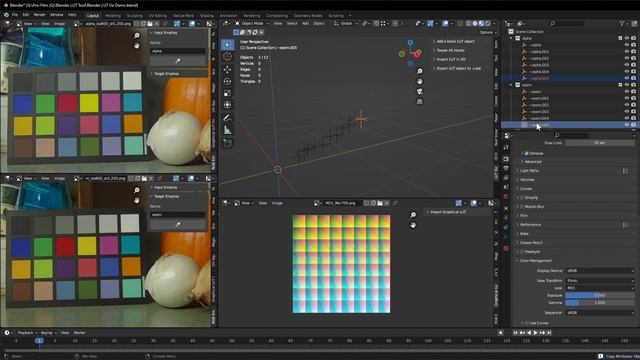Collapse the Color Management panel

[x=535, y=260]
